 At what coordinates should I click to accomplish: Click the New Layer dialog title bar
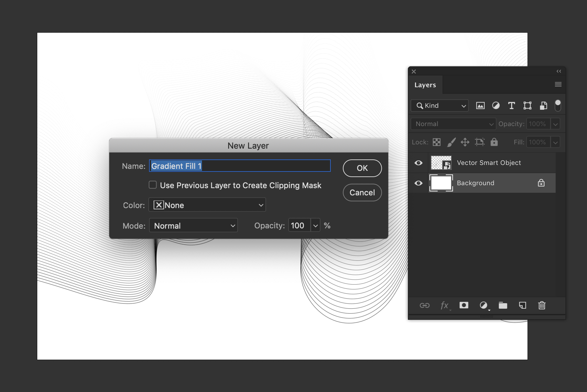click(x=248, y=145)
